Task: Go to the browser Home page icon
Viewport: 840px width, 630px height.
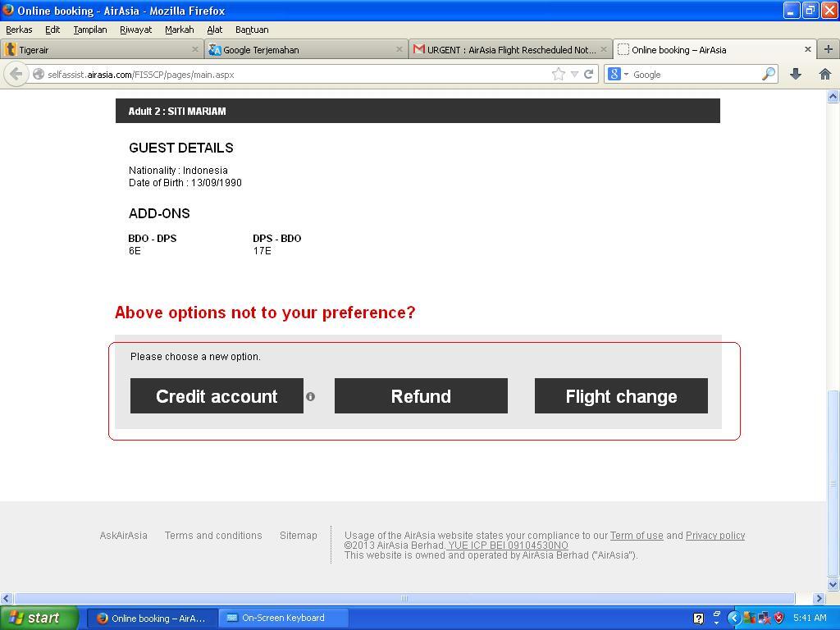Action: coord(825,74)
